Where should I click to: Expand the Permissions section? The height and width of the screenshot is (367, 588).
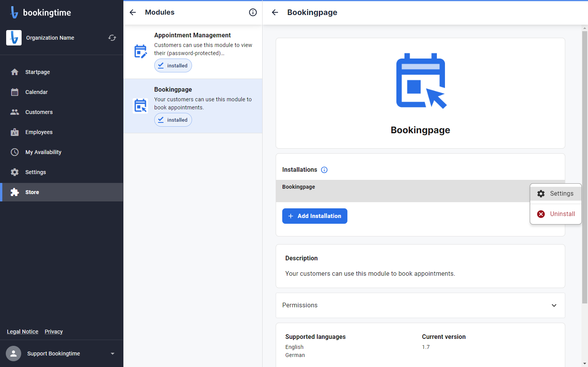click(x=420, y=305)
